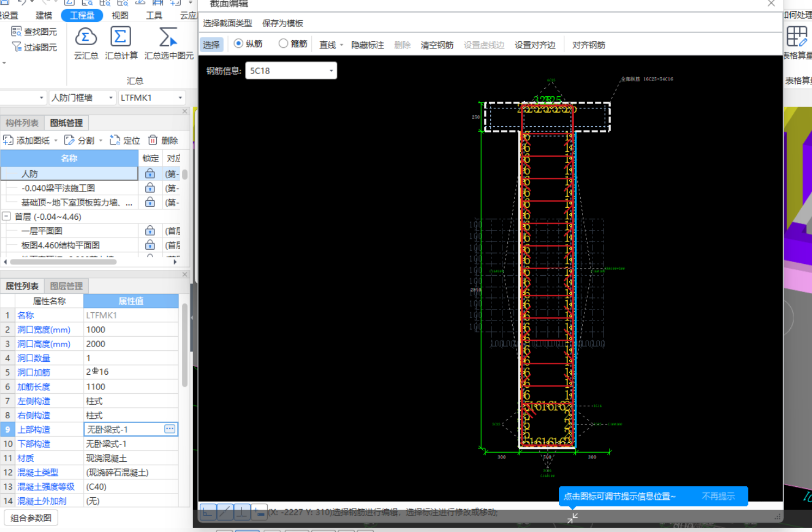
Task: Click the shrink arrows icon below the tooltip
Action: click(x=573, y=518)
